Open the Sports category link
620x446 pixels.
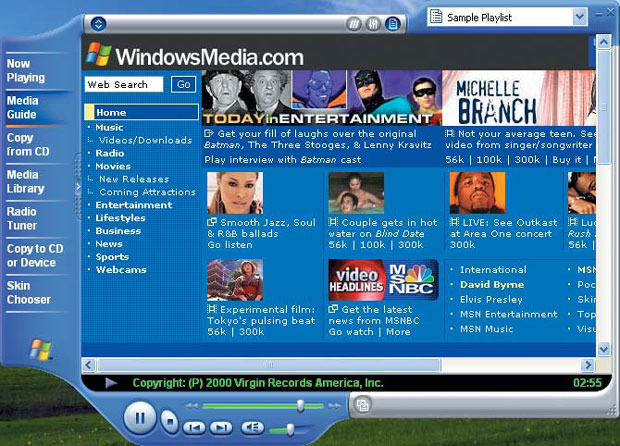click(x=112, y=257)
